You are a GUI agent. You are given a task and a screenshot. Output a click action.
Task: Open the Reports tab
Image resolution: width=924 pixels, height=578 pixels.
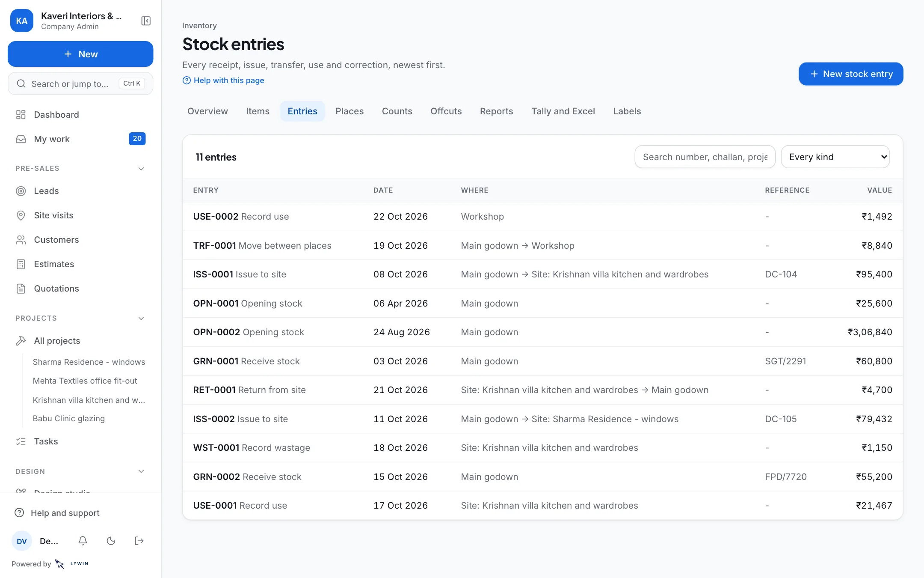[496, 111]
